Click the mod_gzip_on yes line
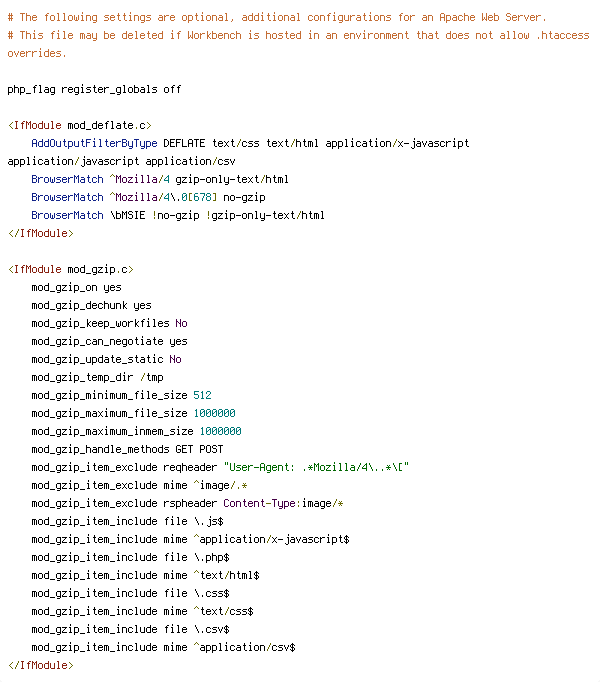 tap(76, 288)
